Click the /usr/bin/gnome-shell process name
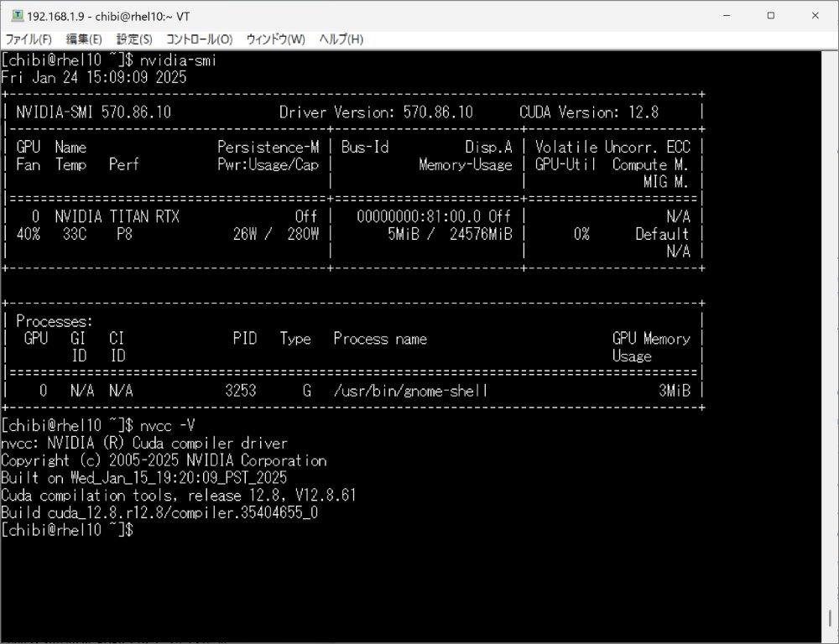The height and width of the screenshot is (644, 839). click(410, 390)
